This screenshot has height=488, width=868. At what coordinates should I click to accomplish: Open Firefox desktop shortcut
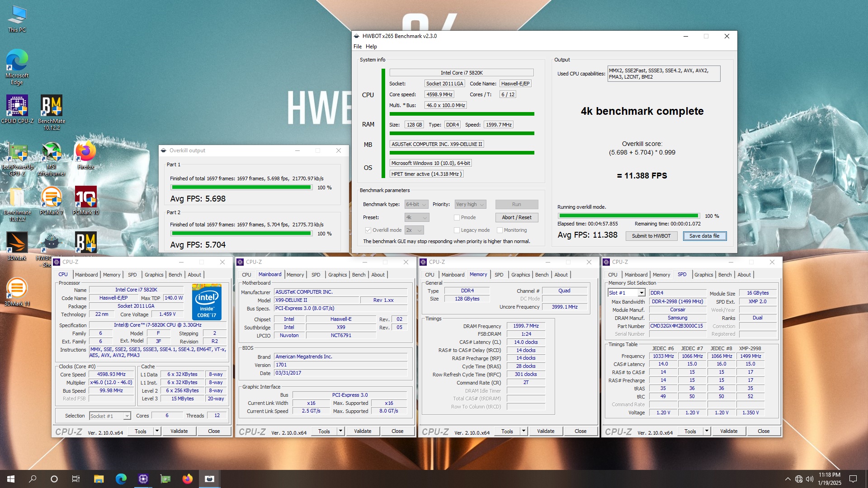click(85, 155)
